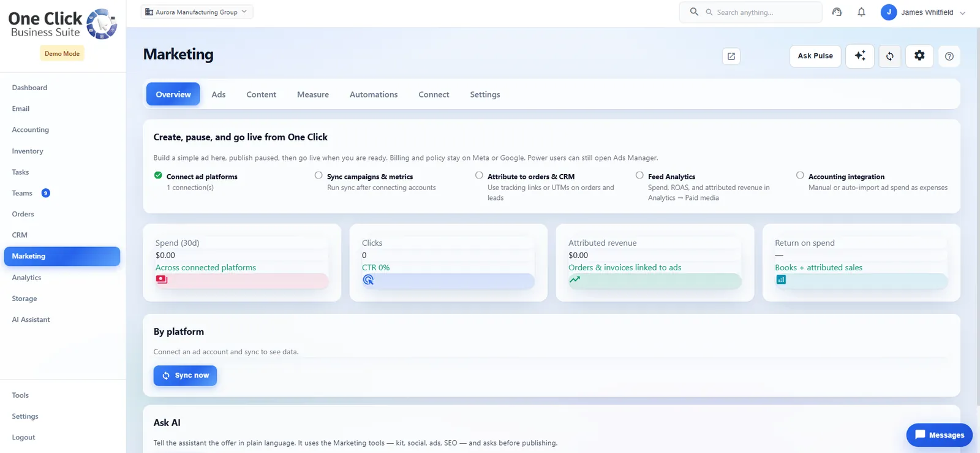Open the Messages chat button
Screen dimensions: 980x453
(940, 435)
